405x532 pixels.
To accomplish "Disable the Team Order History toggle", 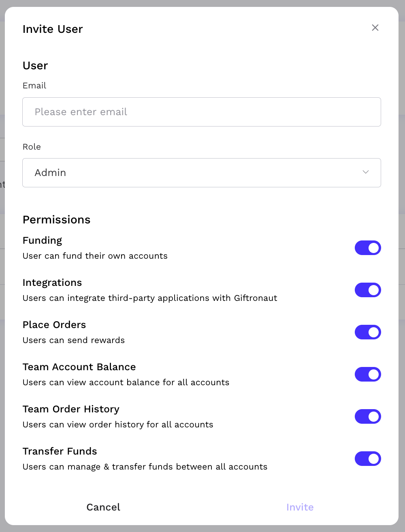I will click(368, 416).
